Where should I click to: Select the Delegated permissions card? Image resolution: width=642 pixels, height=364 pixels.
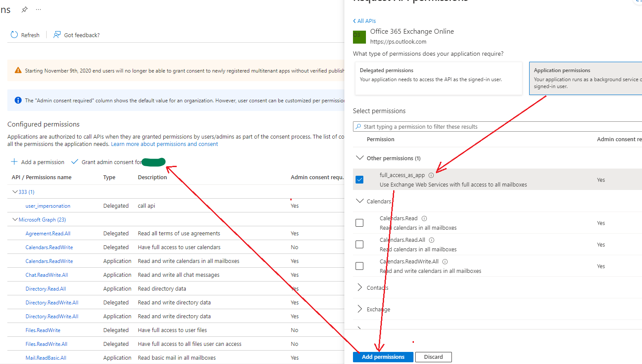click(x=439, y=78)
